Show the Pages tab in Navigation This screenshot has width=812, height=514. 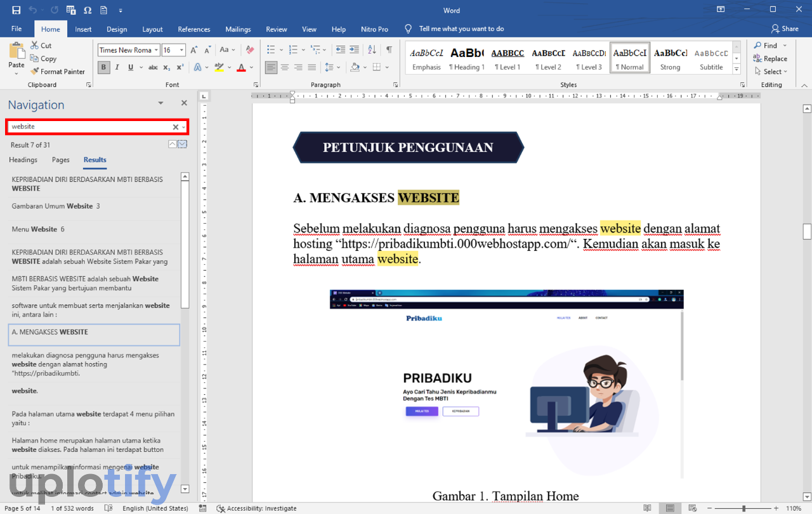[61, 160]
